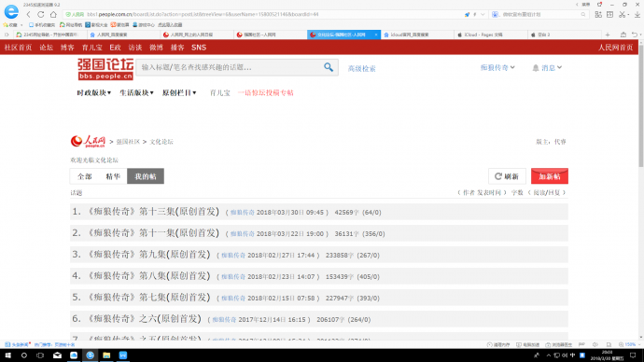Switch to the 精华 posts tab
This screenshot has width=644, height=362.
[113, 176]
